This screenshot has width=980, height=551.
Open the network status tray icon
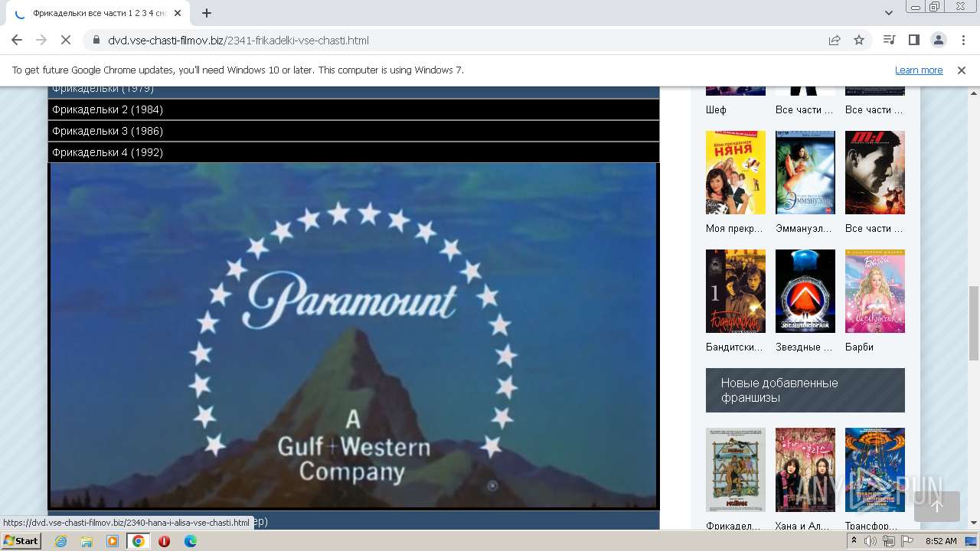pyautogui.click(x=888, y=541)
